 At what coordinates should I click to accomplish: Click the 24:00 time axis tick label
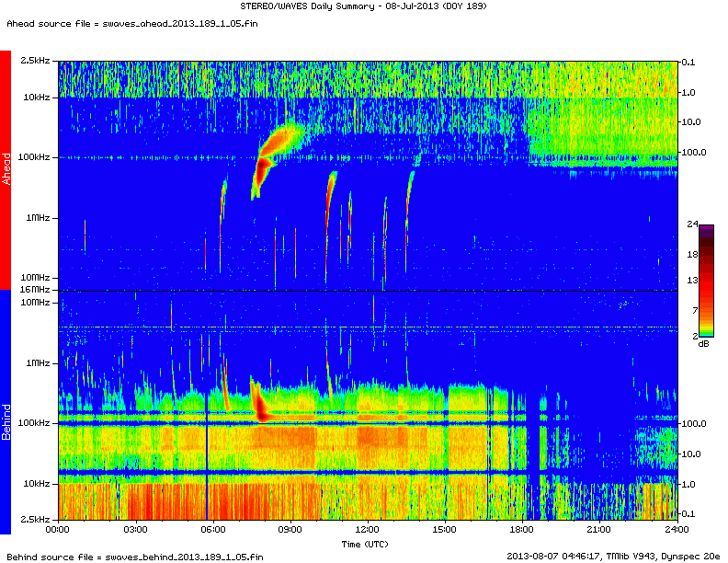click(676, 530)
